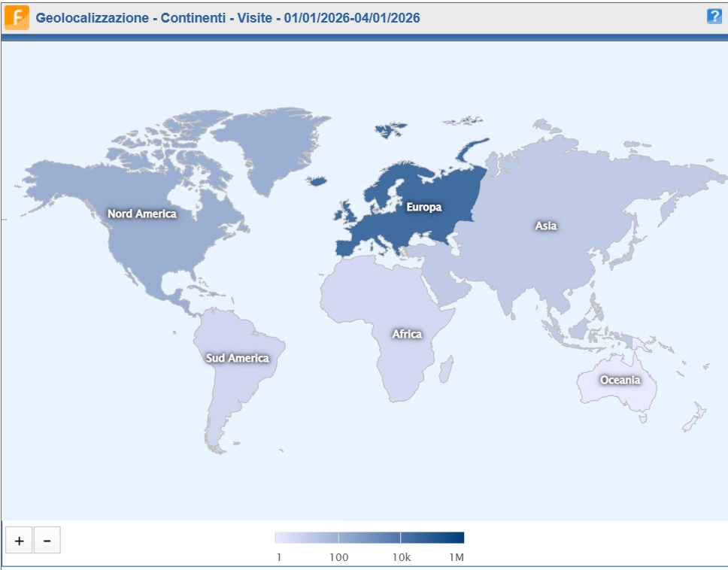Screen dimensions: 728x570
Task: Click Iceland on the map
Action: (318, 180)
